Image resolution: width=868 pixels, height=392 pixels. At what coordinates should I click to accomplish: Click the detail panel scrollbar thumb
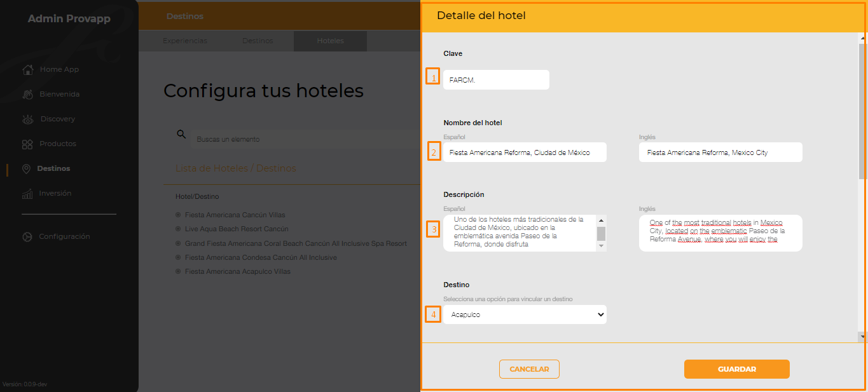pyautogui.click(x=862, y=111)
